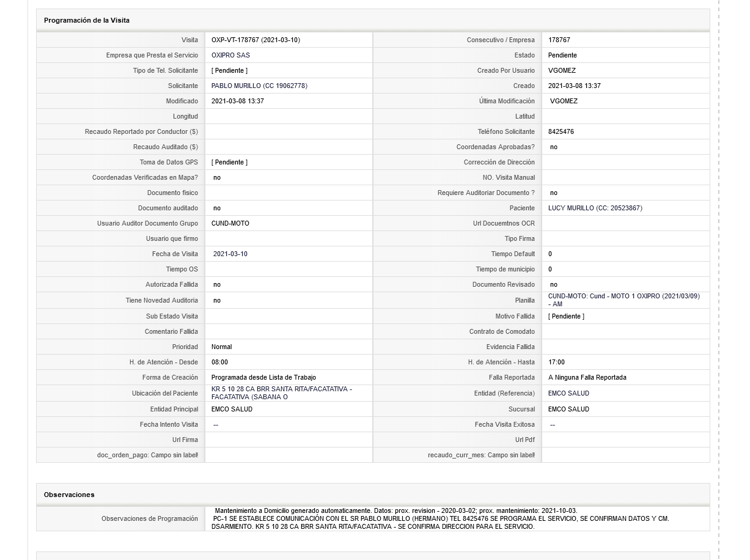Open patient location KR 5 10 28 link

pos(282,392)
